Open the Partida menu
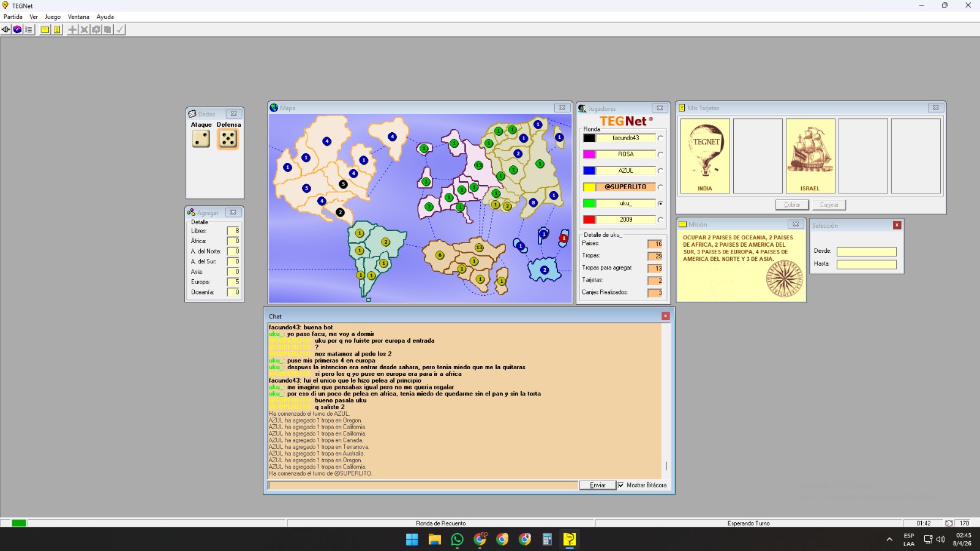The width and height of the screenshot is (980, 551). [13, 17]
